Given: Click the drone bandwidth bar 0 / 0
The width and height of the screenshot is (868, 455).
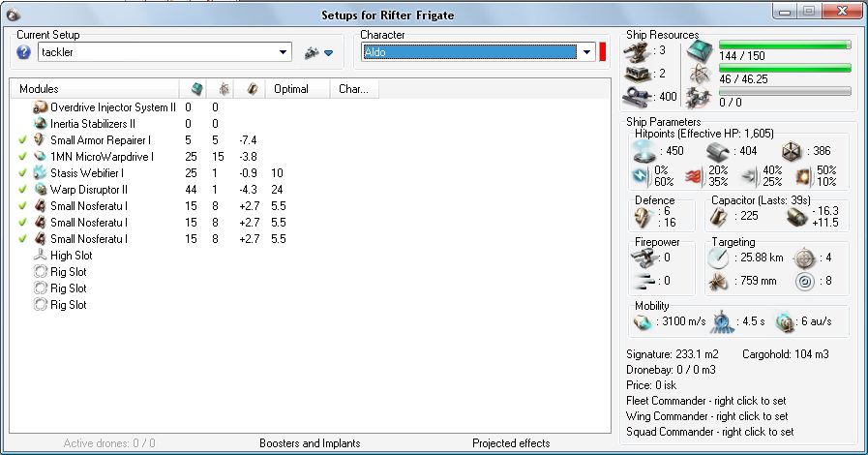Looking at the screenshot, I should coord(785,91).
